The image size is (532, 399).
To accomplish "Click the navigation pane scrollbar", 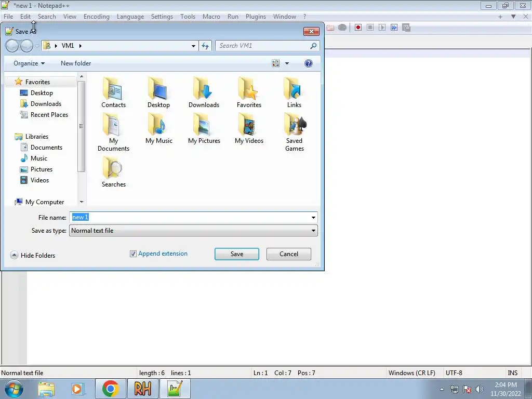I will pyautogui.click(x=82, y=126).
